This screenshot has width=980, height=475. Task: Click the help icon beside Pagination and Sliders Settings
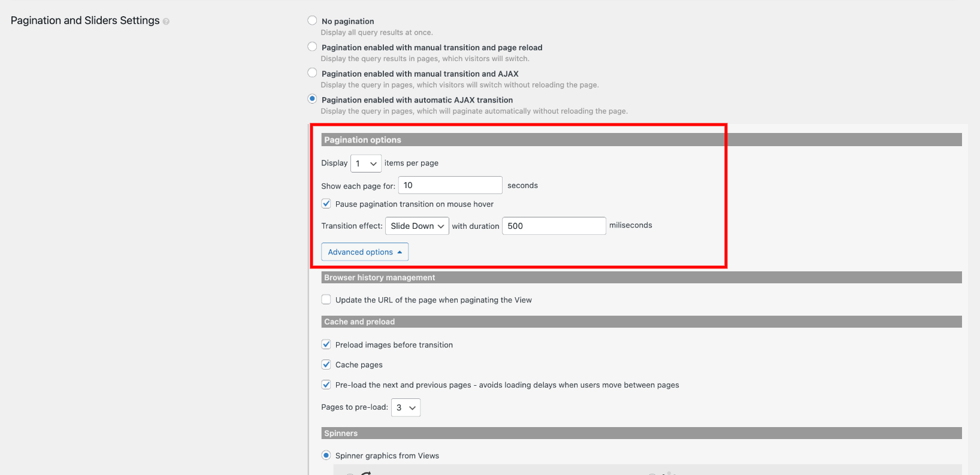(166, 22)
